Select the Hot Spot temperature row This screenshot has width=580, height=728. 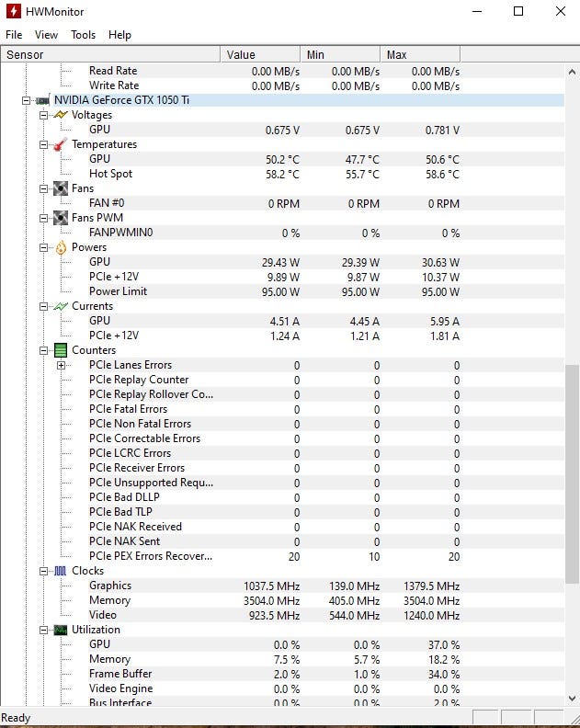110,174
